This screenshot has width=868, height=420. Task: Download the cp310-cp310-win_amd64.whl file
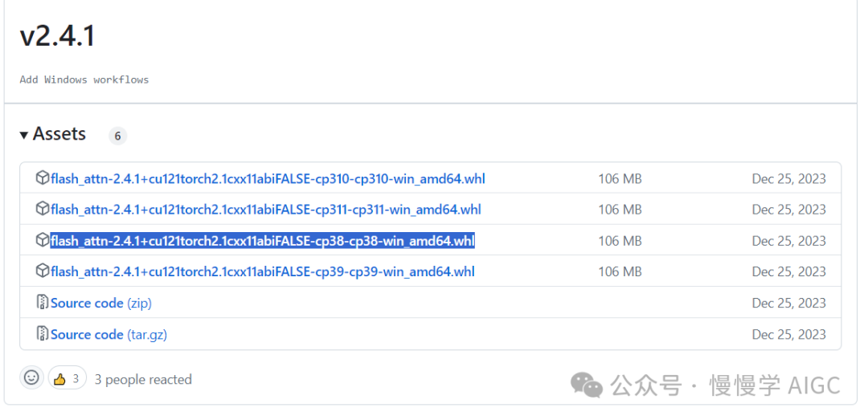pyautogui.click(x=268, y=179)
